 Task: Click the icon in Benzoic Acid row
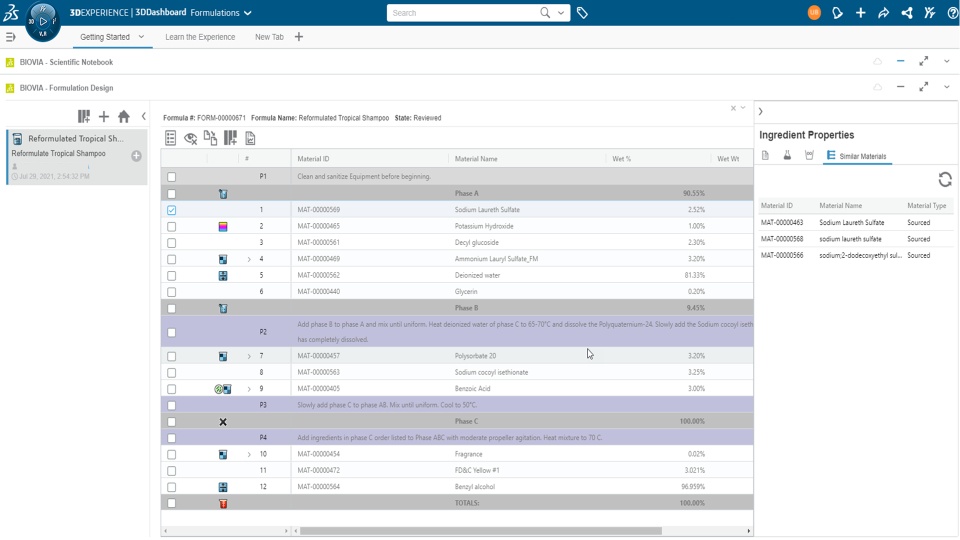coord(223,389)
